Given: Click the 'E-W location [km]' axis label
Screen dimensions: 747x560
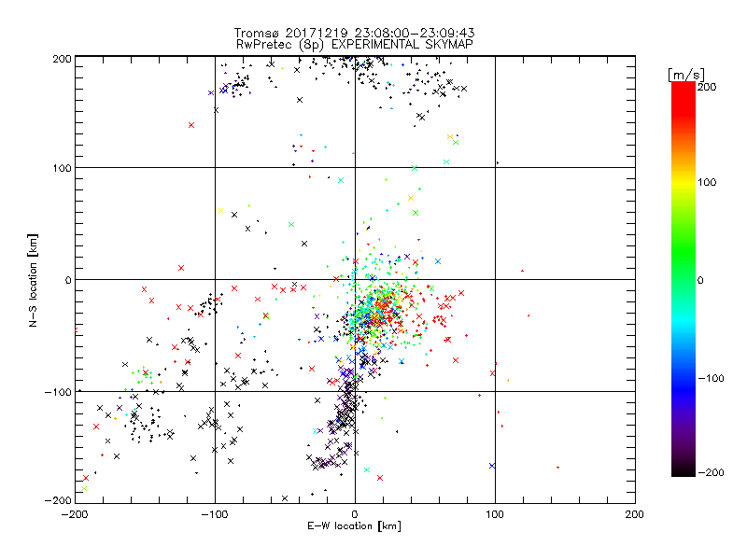Looking at the screenshot, I should 355,526.
